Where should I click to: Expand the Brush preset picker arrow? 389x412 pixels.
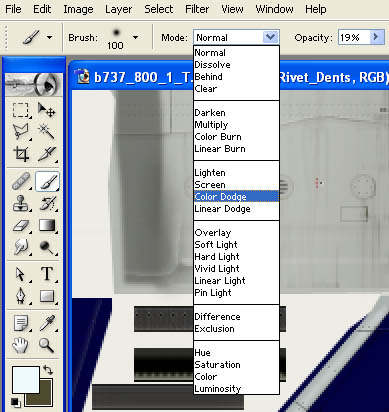coord(135,37)
